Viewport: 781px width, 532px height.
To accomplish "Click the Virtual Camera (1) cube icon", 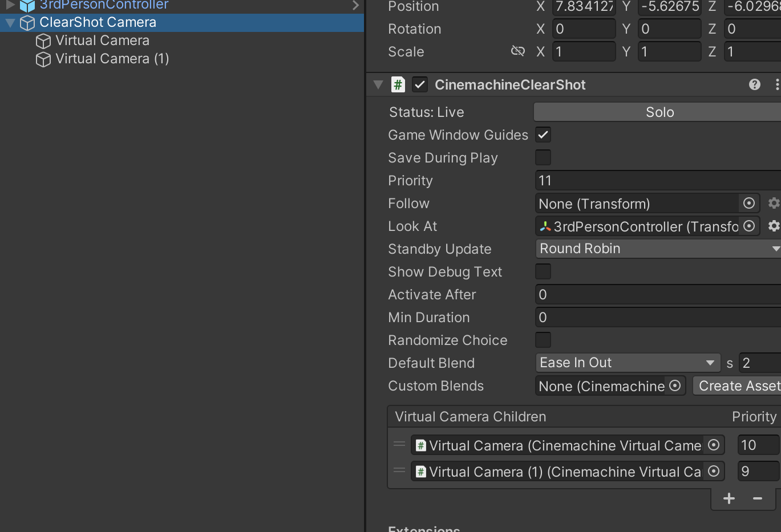I will coord(43,59).
